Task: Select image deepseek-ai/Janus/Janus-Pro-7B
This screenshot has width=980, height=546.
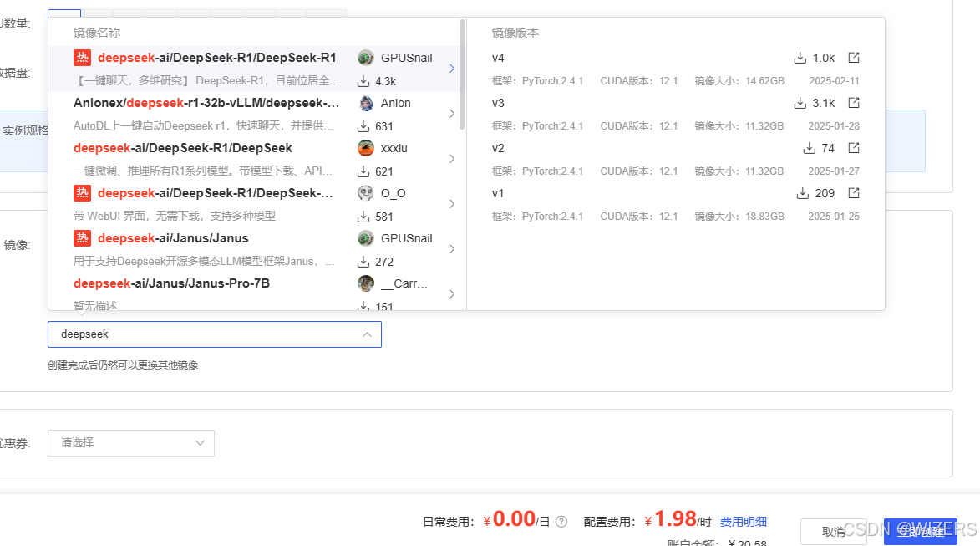Action: click(x=171, y=283)
